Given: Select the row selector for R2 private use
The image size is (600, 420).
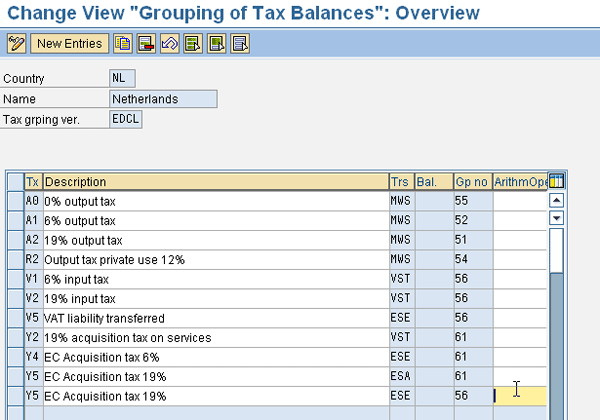Looking at the screenshot, I should 15,259.
